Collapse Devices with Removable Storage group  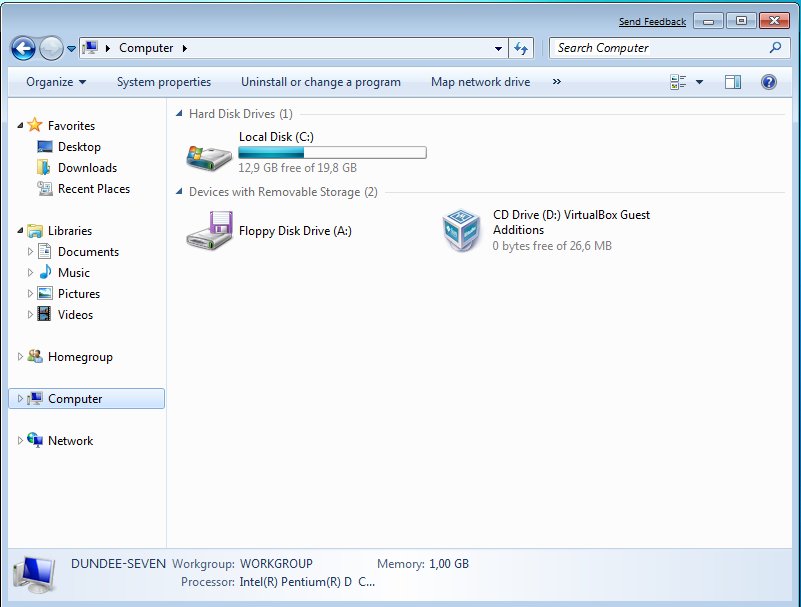point(179,191)
